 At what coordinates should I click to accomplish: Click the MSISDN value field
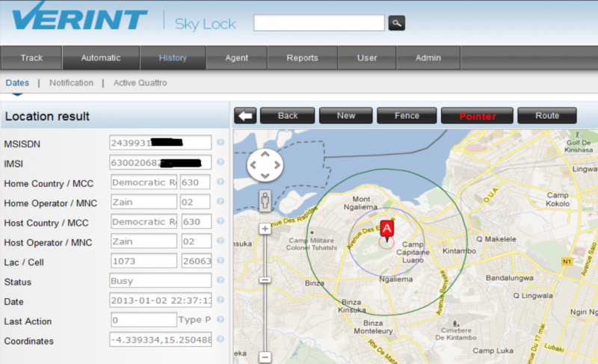coord(160,143)
